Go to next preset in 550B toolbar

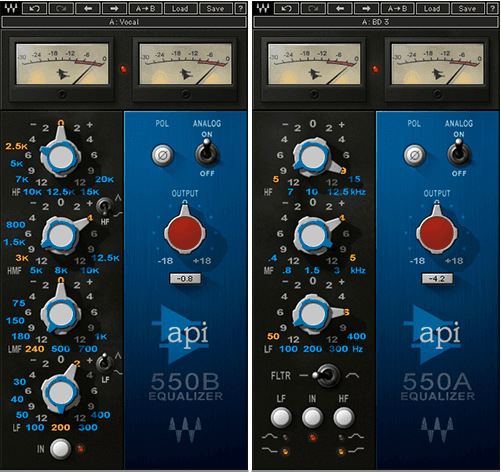pos(115,8)
